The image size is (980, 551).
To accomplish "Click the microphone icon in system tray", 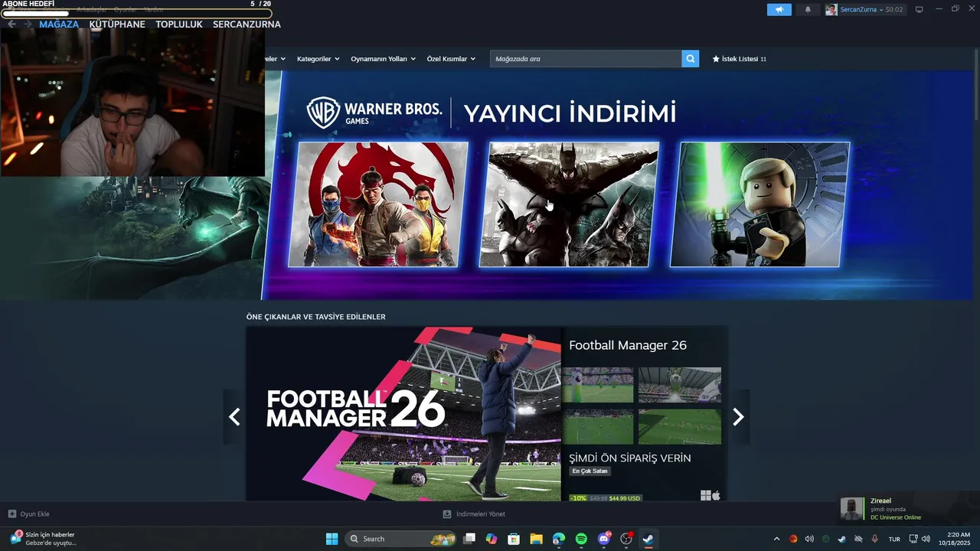I will (874, 539).
